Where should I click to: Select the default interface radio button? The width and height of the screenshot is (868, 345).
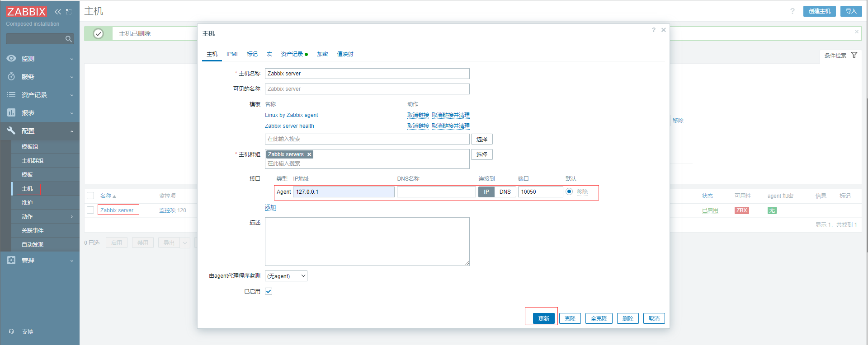[x=569, y=191]
